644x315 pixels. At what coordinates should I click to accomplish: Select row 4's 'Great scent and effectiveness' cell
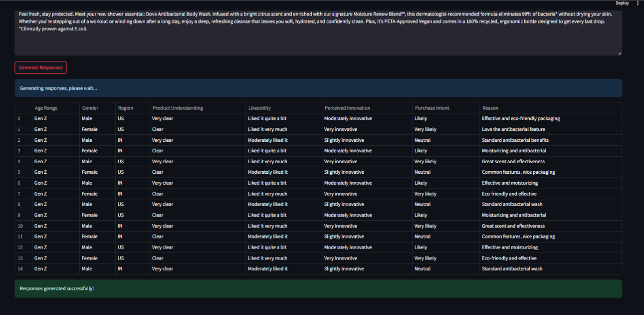(x=551, y=162)
